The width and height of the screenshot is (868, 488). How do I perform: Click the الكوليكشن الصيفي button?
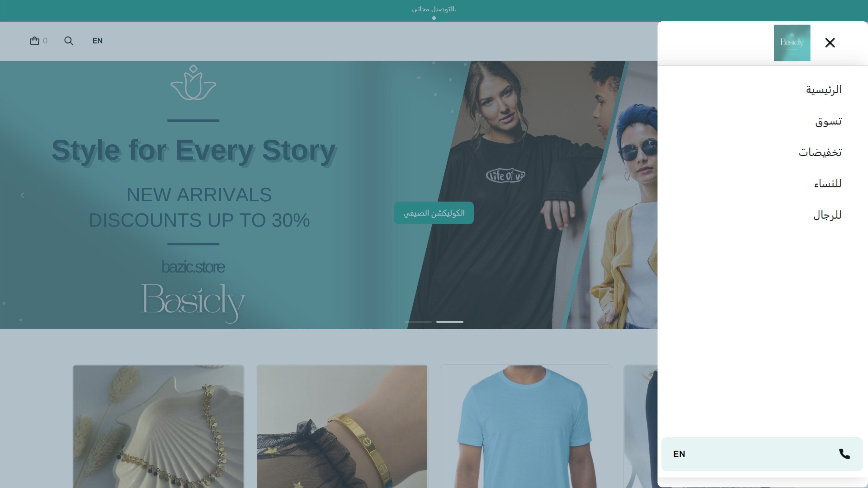pos(434,213)
